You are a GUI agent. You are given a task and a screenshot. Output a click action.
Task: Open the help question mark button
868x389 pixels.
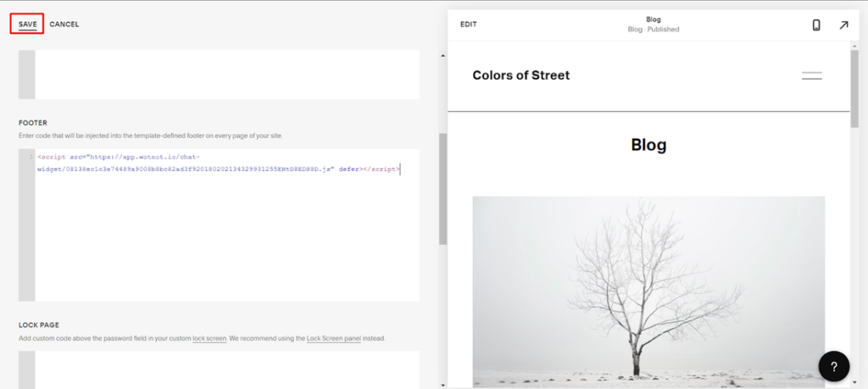[x=834, y=366]
